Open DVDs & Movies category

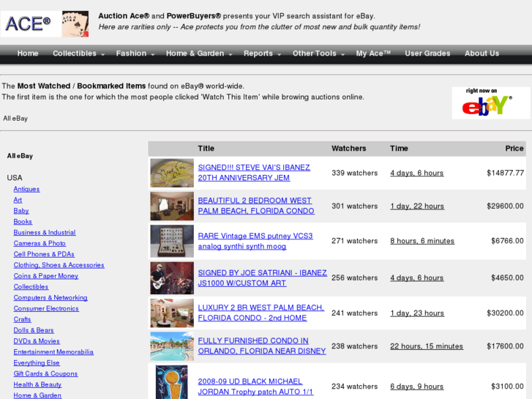(37, 341)
